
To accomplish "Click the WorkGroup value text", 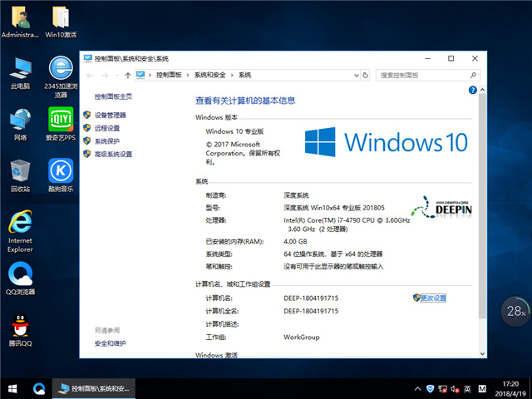I will [x=301, y=337].
